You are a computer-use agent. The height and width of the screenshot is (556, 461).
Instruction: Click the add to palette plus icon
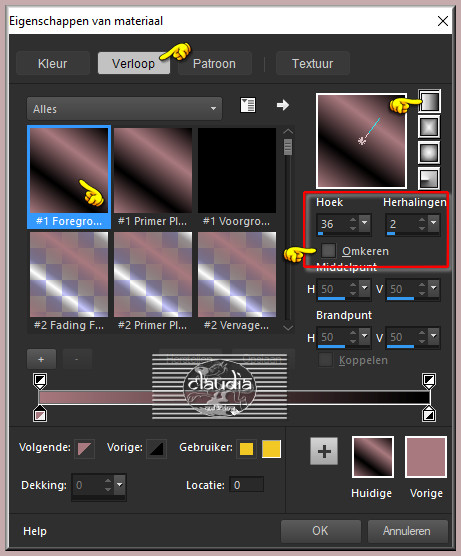[x=324, y=451]
